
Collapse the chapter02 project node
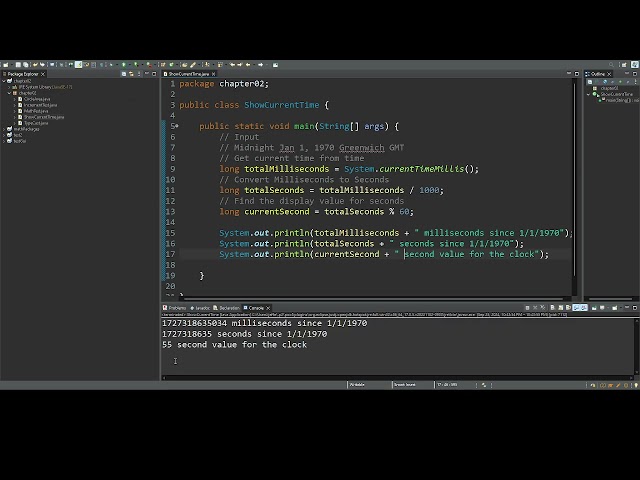pyautogui.click(x=4, y=81)
